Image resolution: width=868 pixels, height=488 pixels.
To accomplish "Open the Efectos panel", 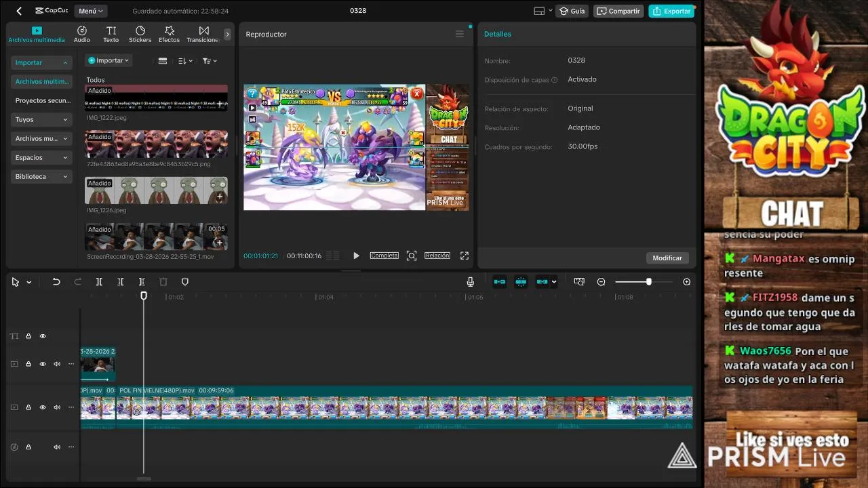I will point(170,34).
